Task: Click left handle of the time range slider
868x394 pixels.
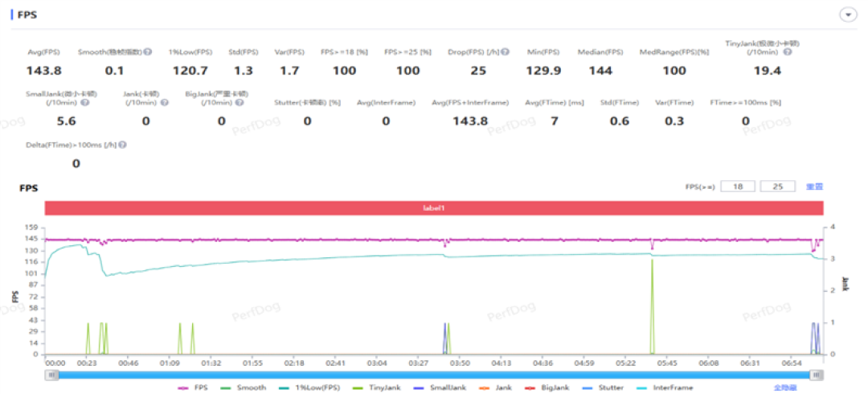Action: 51,376
